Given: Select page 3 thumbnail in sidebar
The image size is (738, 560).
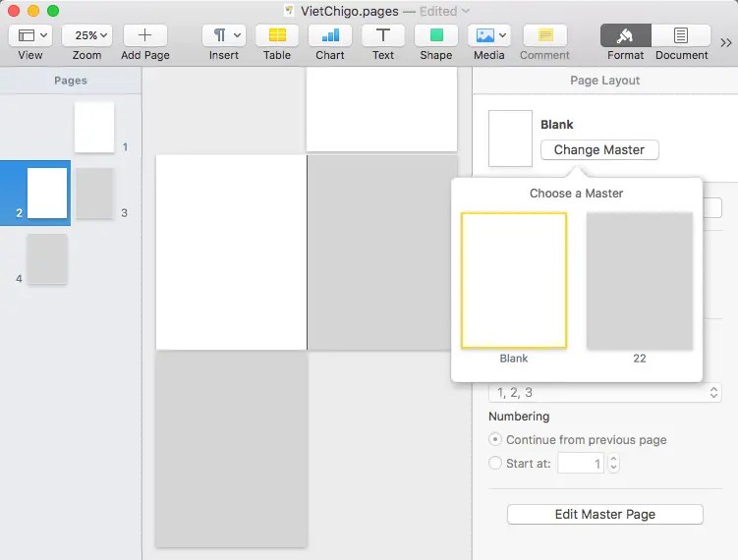Looking at the screenshot, I should (x=94, y=193).
